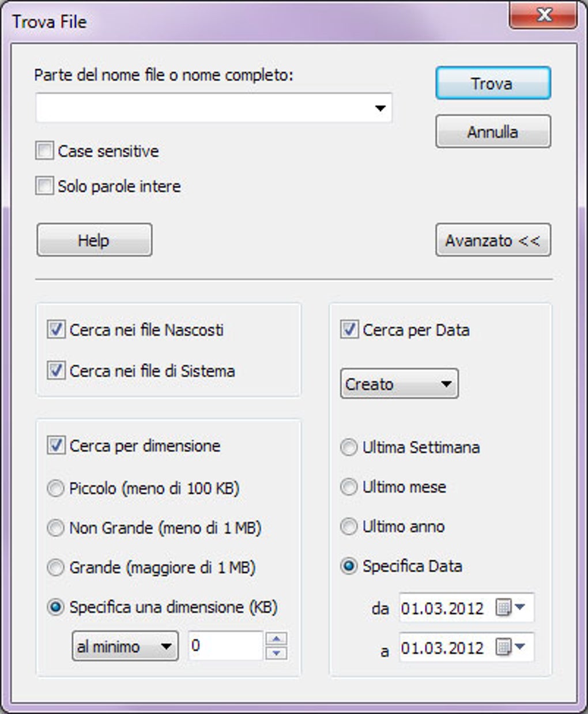The height and width of the screenshot is (714, 588).
Task: Disable Cerca nei file di Sistema
Action: coord(56,371)
